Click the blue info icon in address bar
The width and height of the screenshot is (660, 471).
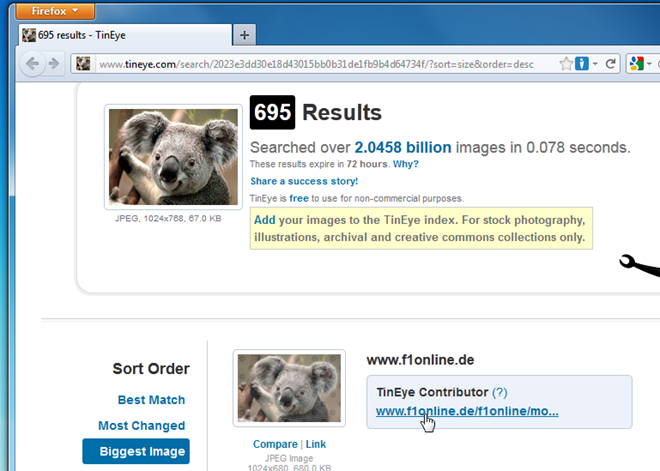tap(582, 64)
